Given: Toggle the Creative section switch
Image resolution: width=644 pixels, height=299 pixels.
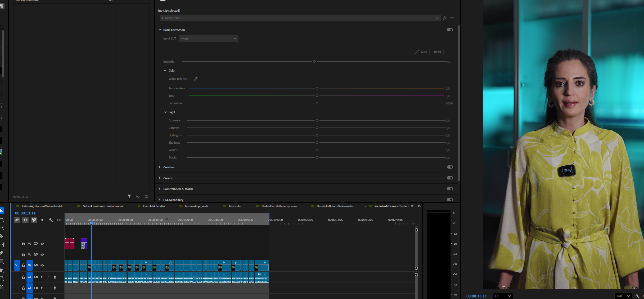Looking at the screenshot, I should click(x=450, y=167).
